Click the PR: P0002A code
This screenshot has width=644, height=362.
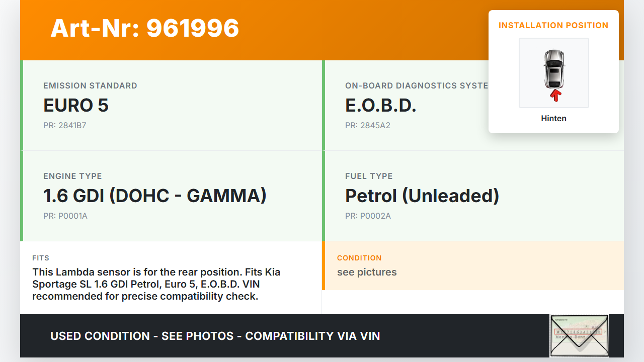[368, 216]
